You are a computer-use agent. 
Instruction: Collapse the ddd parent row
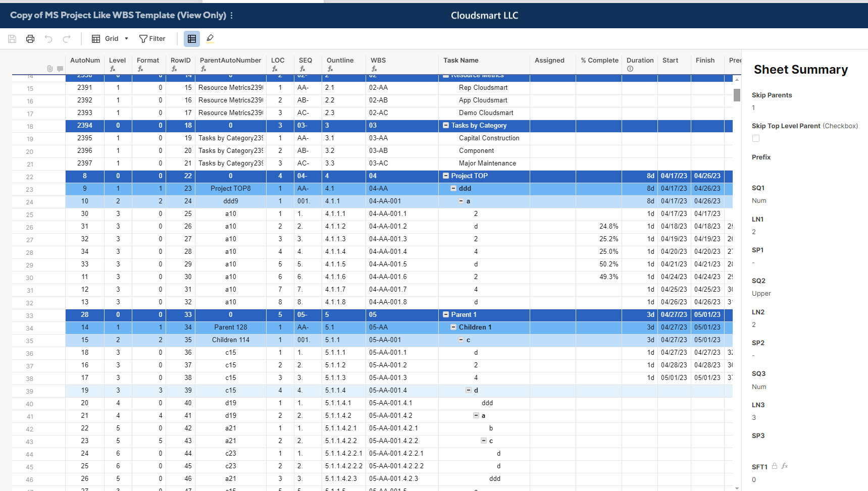453,188
